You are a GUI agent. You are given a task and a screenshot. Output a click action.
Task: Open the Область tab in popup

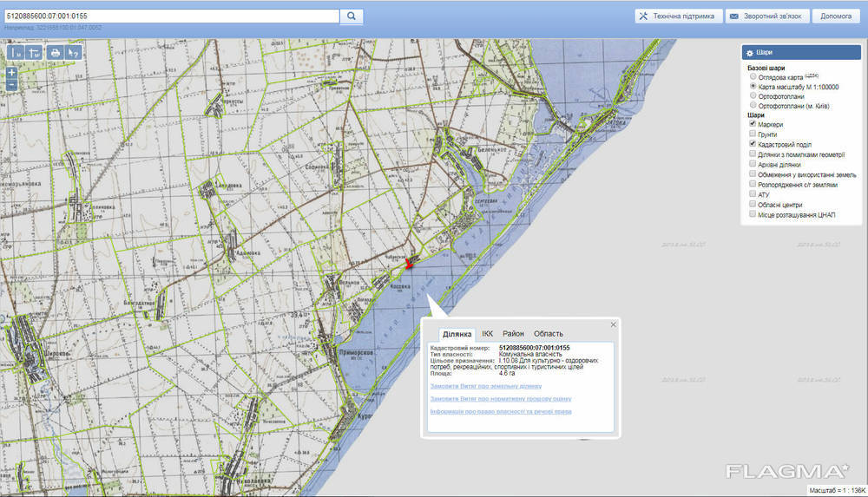coord(548,334)
